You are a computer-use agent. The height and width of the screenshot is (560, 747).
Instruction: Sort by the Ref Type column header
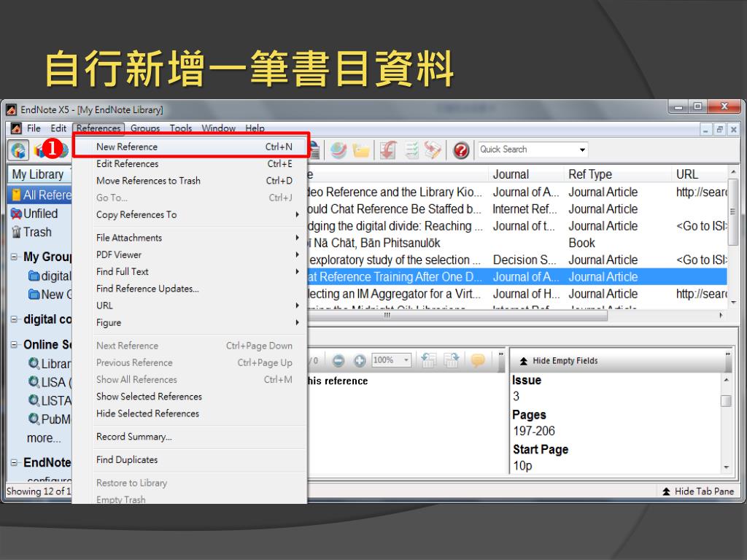617,174
